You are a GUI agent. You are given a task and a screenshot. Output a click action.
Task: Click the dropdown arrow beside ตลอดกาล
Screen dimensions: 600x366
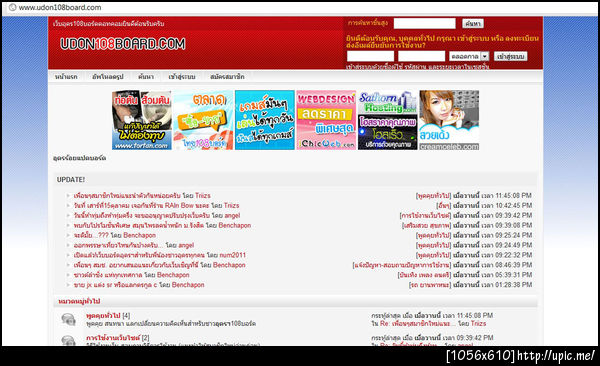pos(485,56)
